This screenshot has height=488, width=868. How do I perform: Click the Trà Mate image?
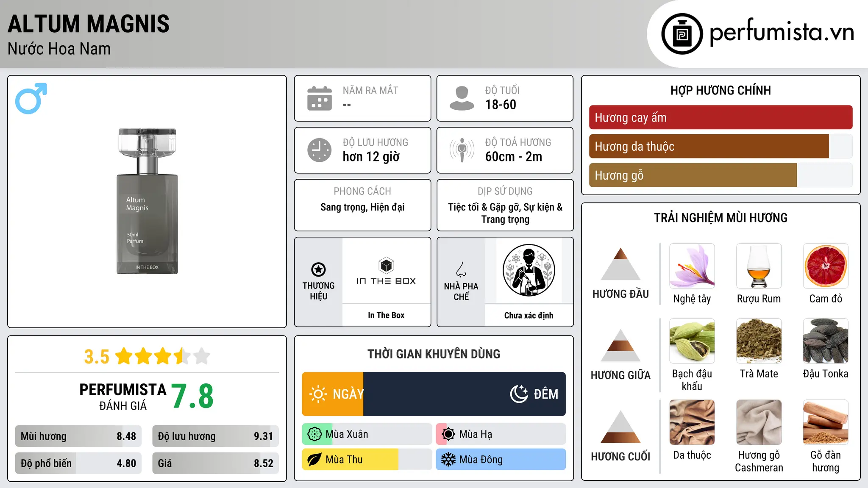point(759,341)
